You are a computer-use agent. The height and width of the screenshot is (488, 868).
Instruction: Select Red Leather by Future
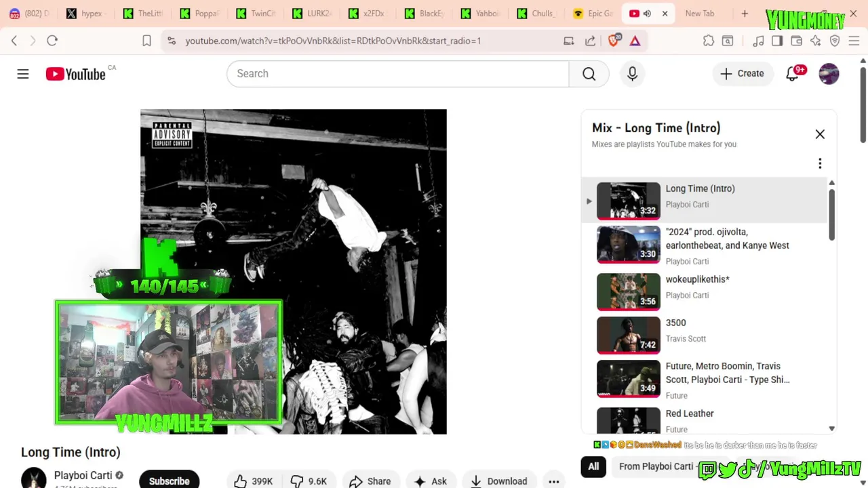[705, 420]
